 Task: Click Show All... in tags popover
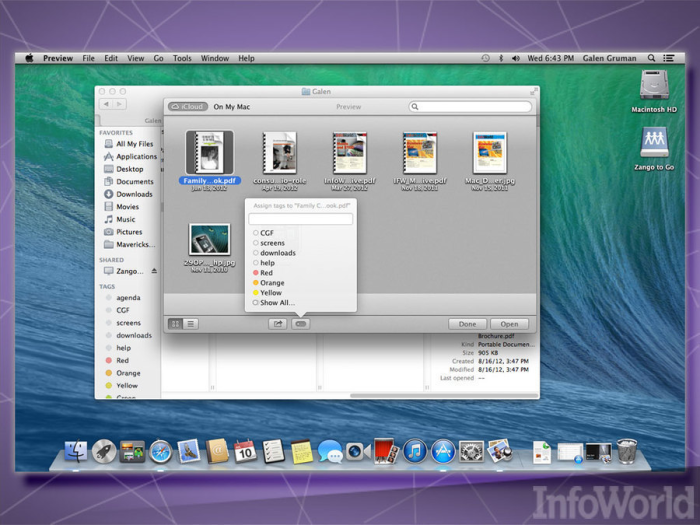(274, 302)
